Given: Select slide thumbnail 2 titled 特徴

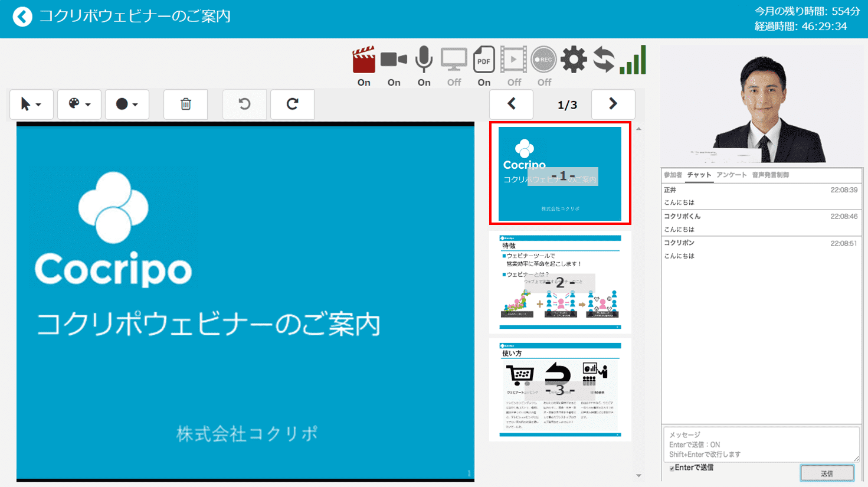Looking at the screenshot, I should coord(560,282).
